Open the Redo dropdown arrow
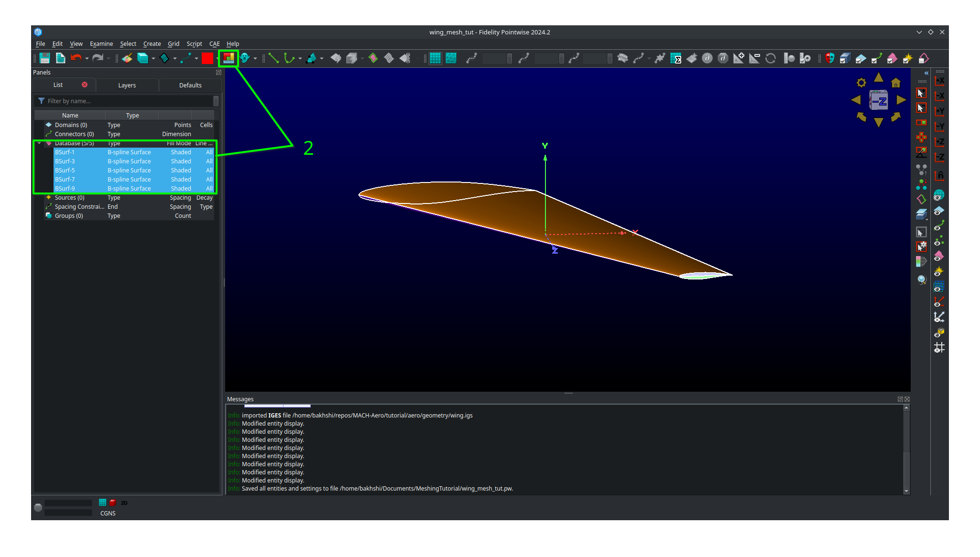 108,58
